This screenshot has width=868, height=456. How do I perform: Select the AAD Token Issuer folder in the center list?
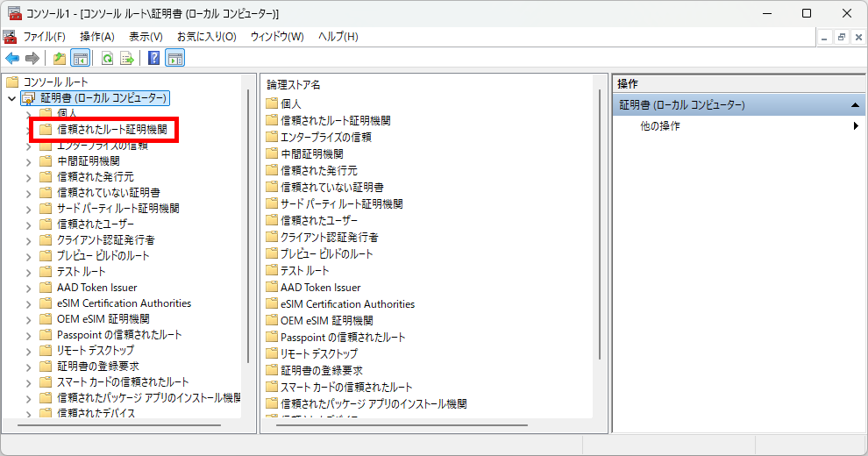click(319, 288)
